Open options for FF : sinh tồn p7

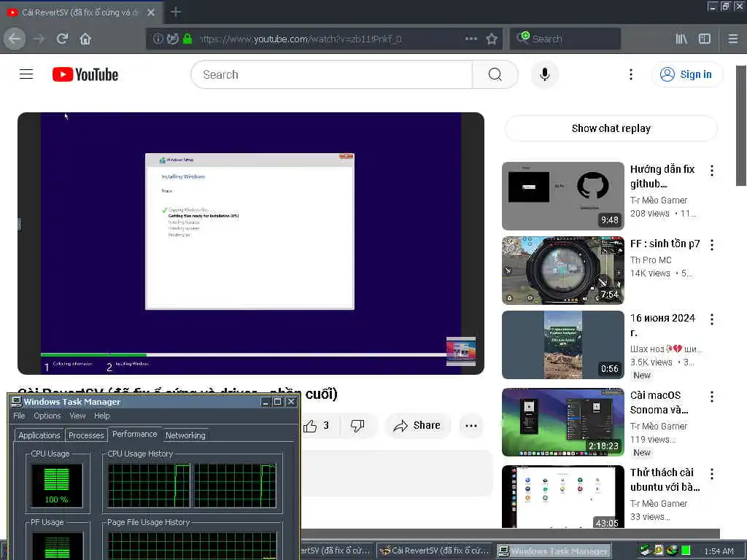pos(712,245)
